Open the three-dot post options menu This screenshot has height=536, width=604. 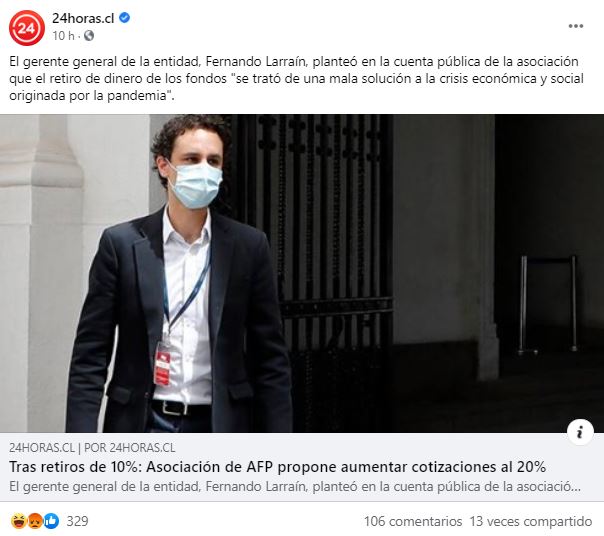point(575,26)
